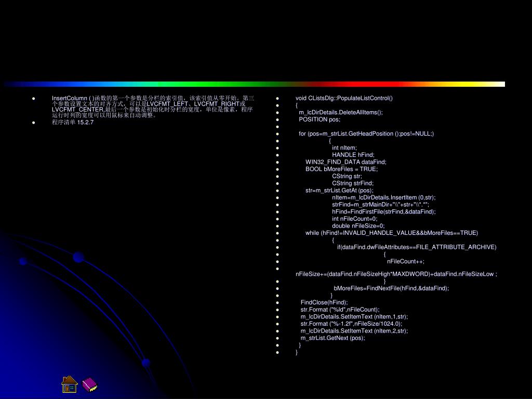Viewport: 532px width, 399px height.
Task: Click the for loop line with GetHeadPosition
Action: (x=366, y=134)
